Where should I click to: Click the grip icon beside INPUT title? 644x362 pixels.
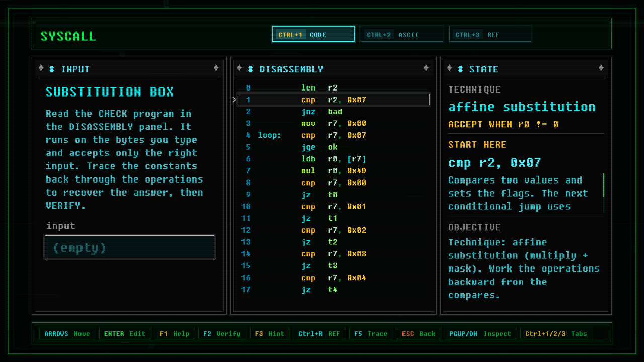(x=52, y=69)
